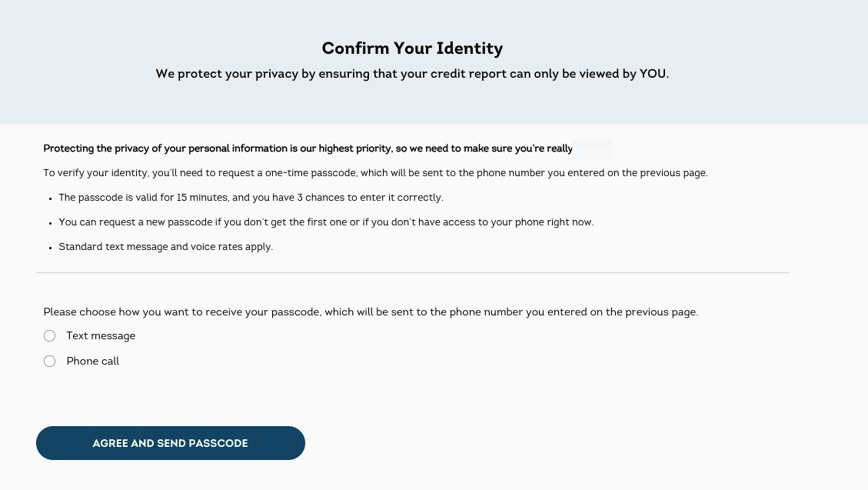Viewport: 868px width, 490px height.
Task: Select the Text message radio button
Action: (50, 336)
